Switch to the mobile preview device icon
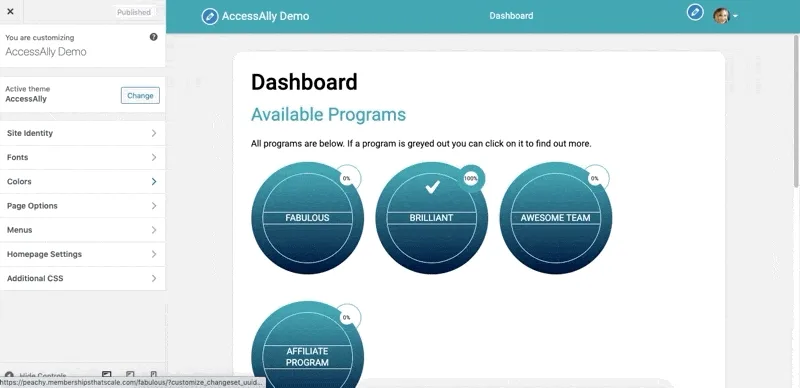The height and width of the screenshot is (388, 800). [154, 375]
